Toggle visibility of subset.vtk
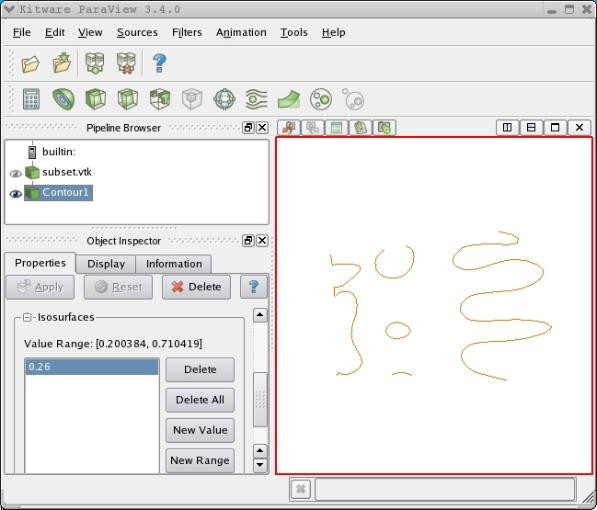This screenshot has width=597, height=510. [16, 174]
